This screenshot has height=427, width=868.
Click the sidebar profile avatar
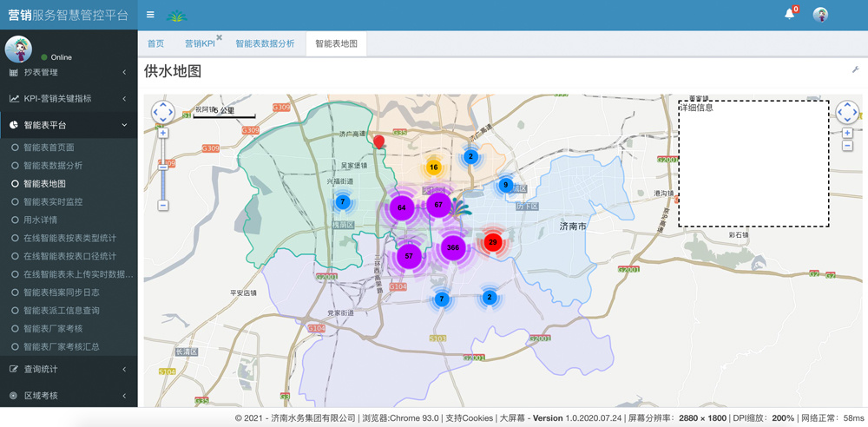[18, 49]
